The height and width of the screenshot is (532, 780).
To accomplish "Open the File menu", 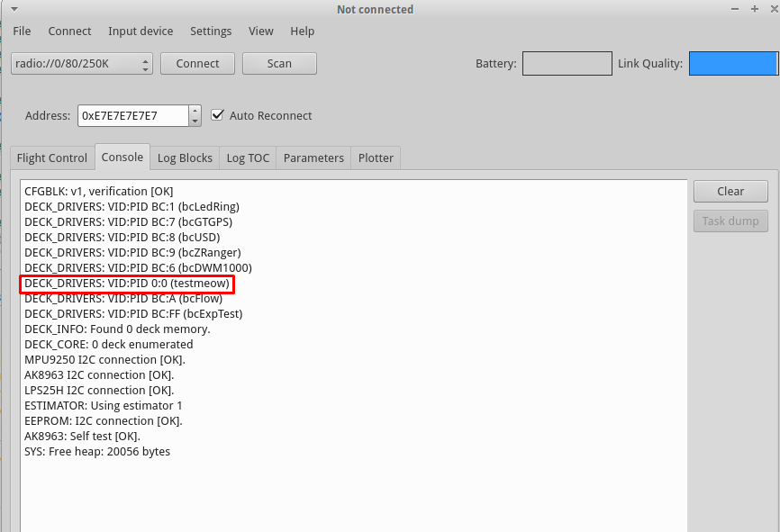I will (22, 31).
